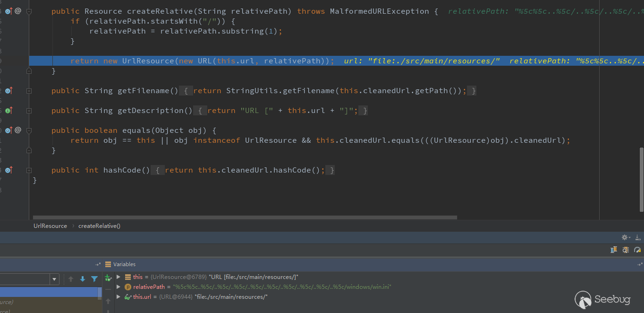Open the thread selector dropdown arrow
The image size is (644, 313).
[x=55, y=279]
